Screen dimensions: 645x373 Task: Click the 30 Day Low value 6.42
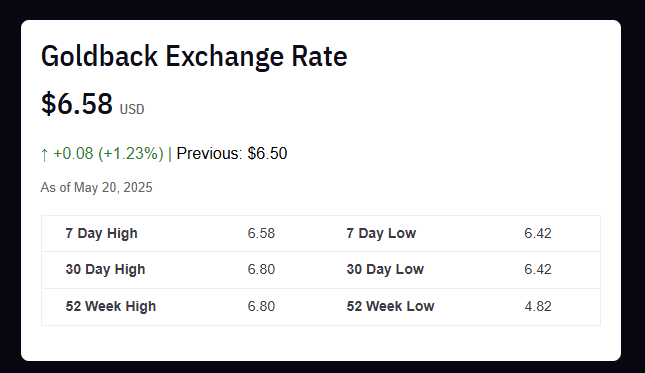[x=538, y=269]
